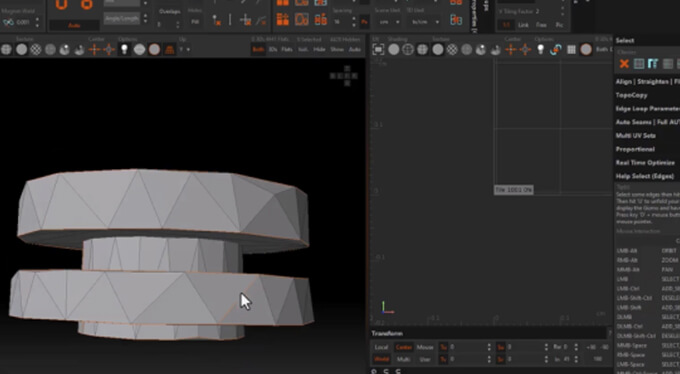Click orange boxes packing icon left of Spacing
Viewport: 680px width, 374px height.
pyautogui.click(x=283, y=20)
